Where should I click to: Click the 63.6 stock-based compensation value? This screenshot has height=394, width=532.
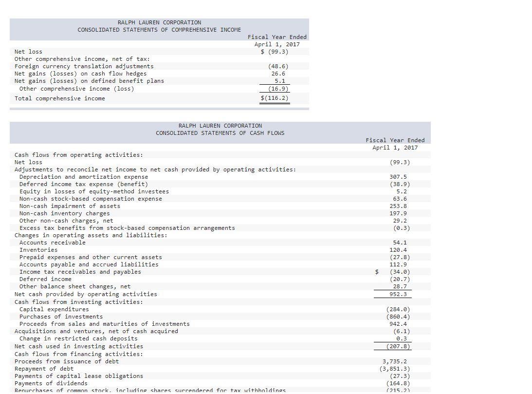pyautogui.click(x=400, y=199)
